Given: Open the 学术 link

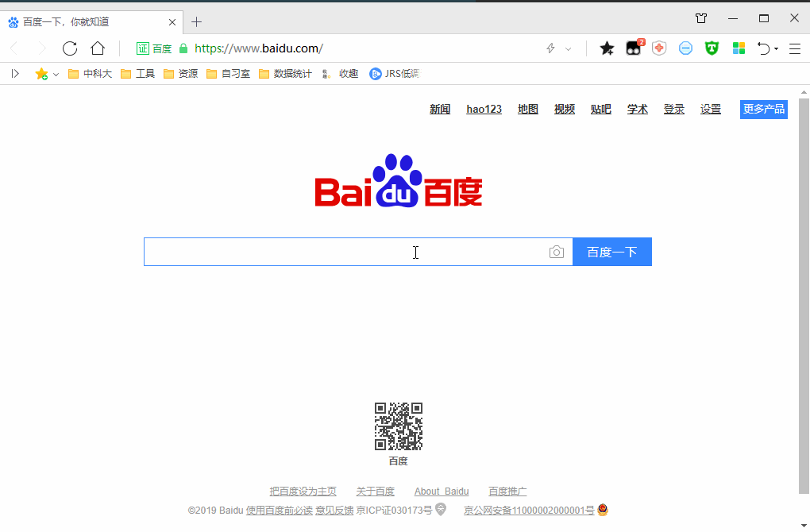Looking at the screenshot, I should click(638, 109).
